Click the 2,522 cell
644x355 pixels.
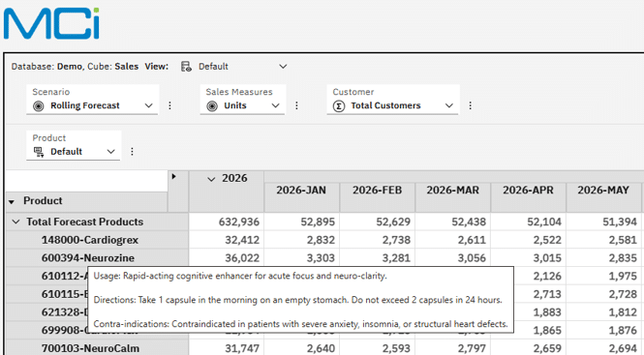click(529, 240)
